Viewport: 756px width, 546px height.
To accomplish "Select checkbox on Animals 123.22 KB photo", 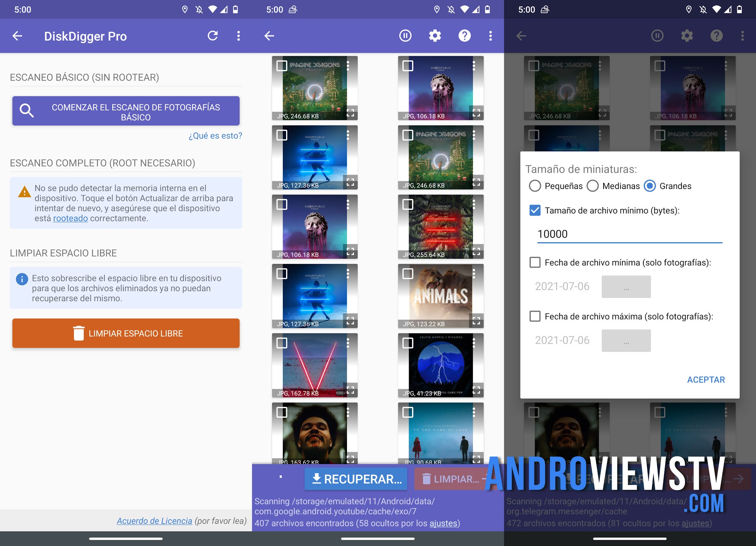I will click(408, 274).
